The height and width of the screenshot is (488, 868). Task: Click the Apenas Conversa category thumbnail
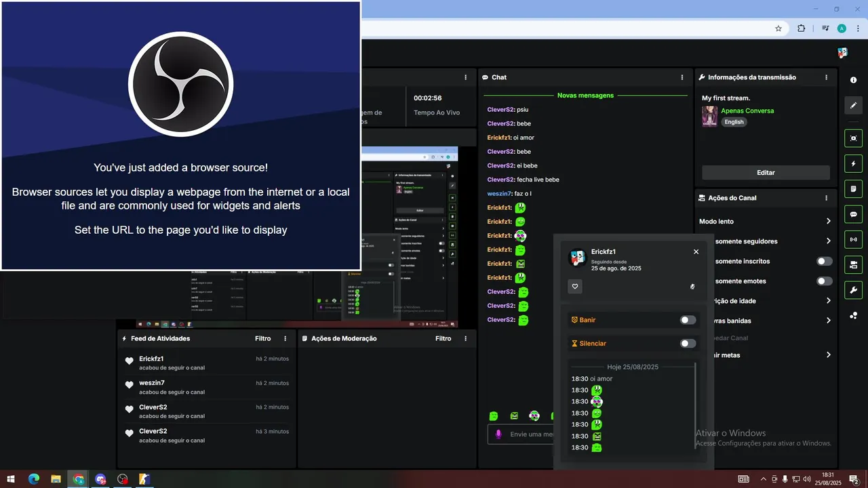pos(709,116)
